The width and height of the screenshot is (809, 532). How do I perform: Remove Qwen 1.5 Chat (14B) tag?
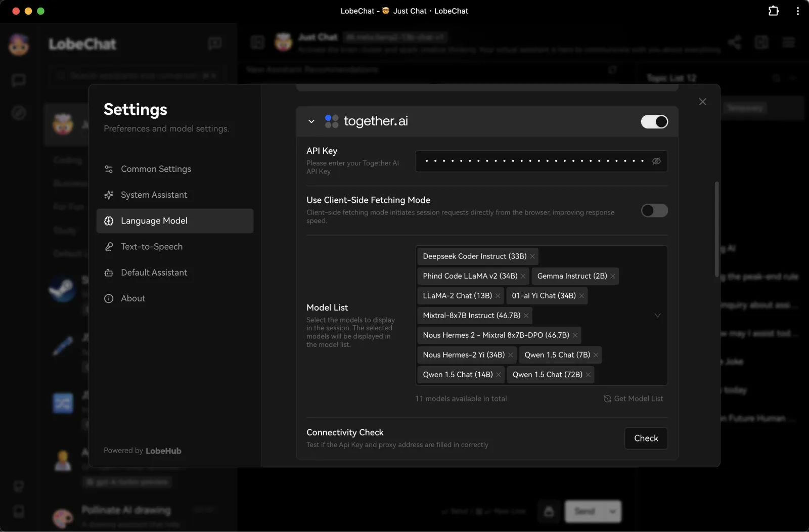click(x=499, y=375)
